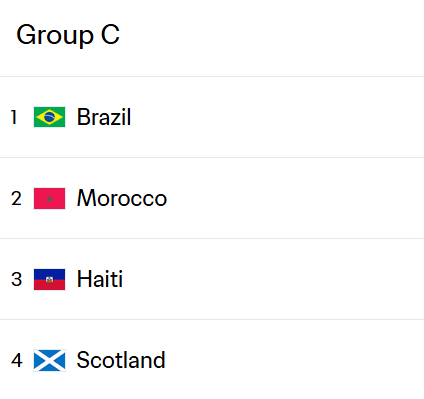Open the Brazil team link
The width and height of the screenshot is (424, 399).
[x=104, y=117]
